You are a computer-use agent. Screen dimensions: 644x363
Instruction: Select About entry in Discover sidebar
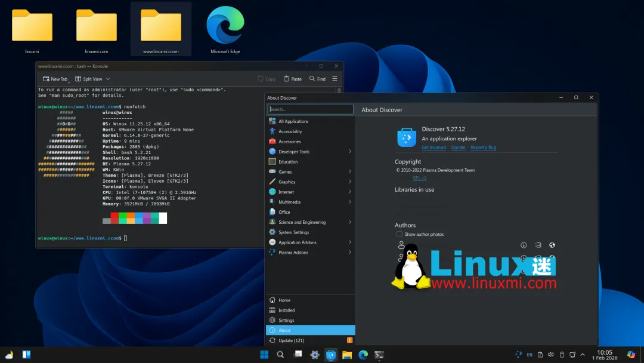click(x=310, y=331)
